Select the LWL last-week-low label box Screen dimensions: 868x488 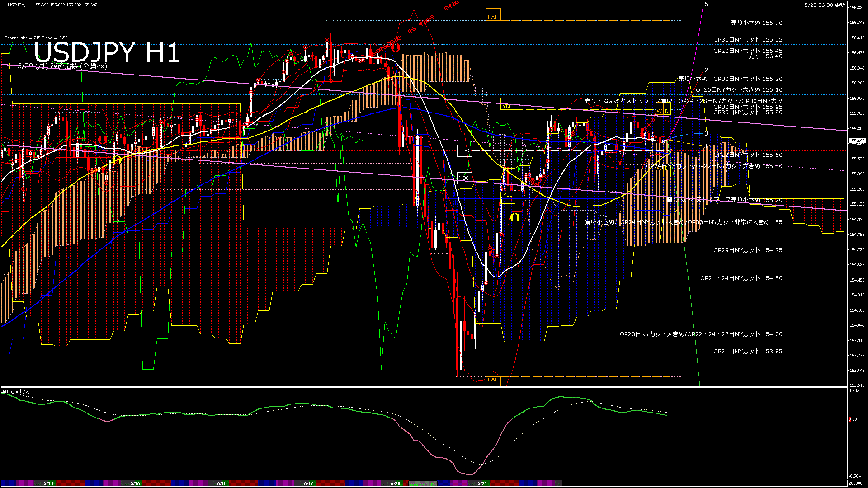[x=493, y=380]
